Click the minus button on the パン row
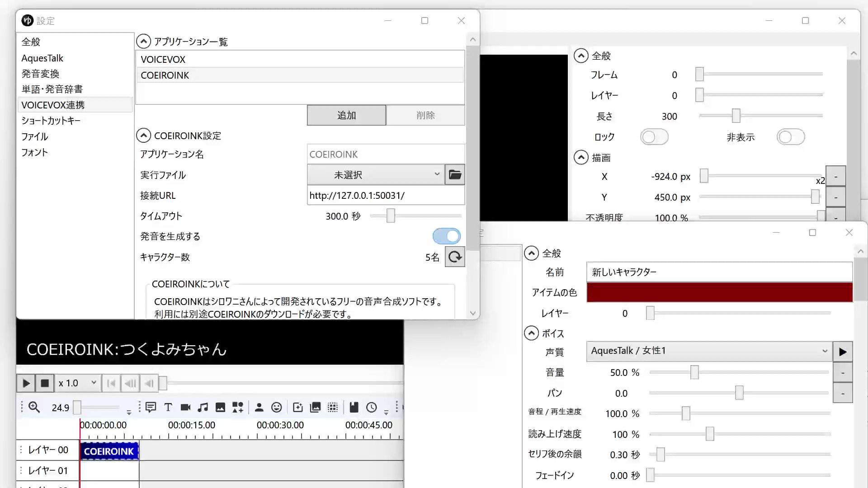The width and height of the screenshot is (868, 488). [x=843, y=393]
